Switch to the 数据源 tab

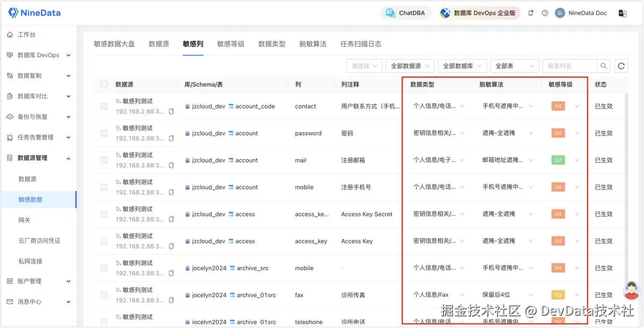pyautogui.click(x=159, y=44)
